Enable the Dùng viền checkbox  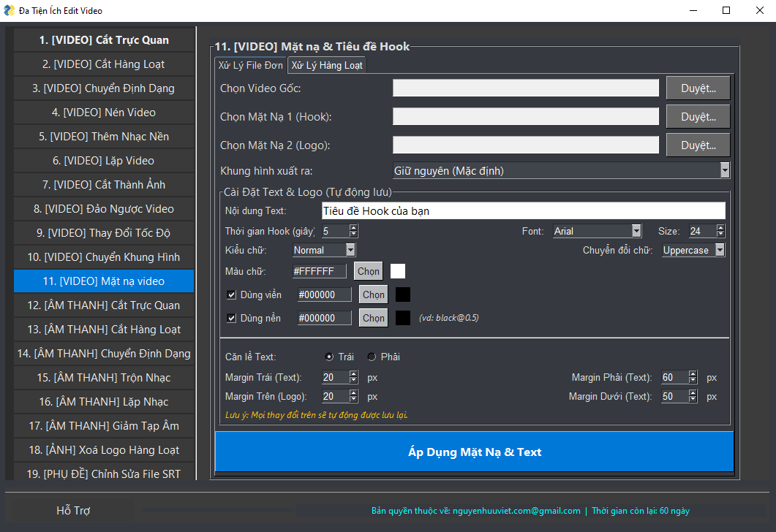coord(231,294)
